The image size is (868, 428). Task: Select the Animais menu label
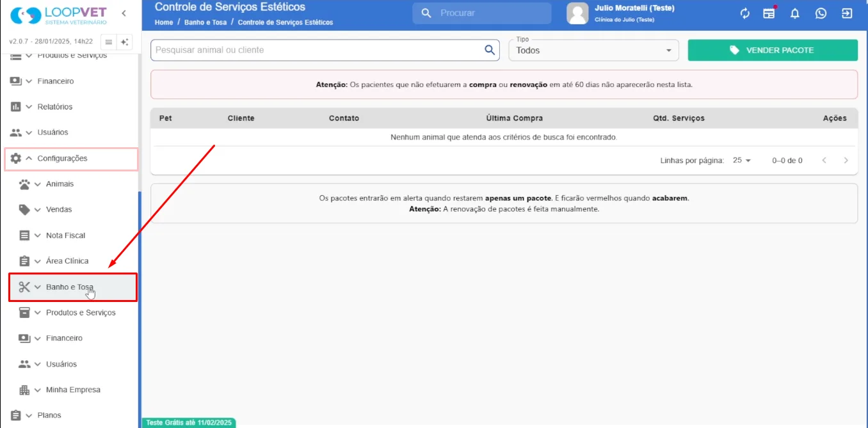click(60, 184)
